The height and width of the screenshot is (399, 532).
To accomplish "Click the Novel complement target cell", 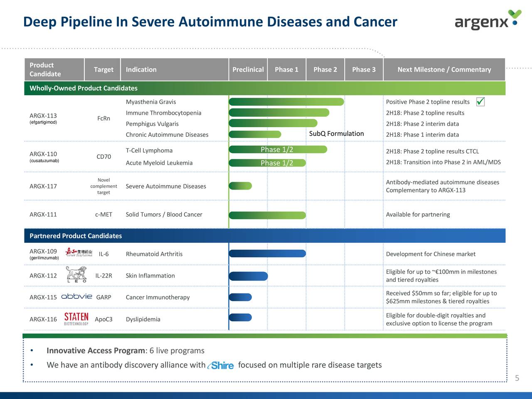I will [x=103, y=186].
